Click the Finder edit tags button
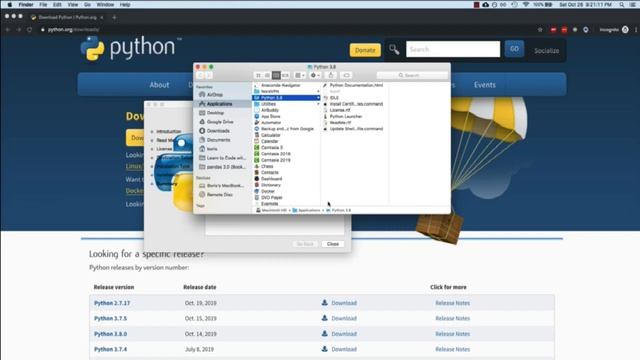This screenshot has width=640, height=360. [346, 75]
